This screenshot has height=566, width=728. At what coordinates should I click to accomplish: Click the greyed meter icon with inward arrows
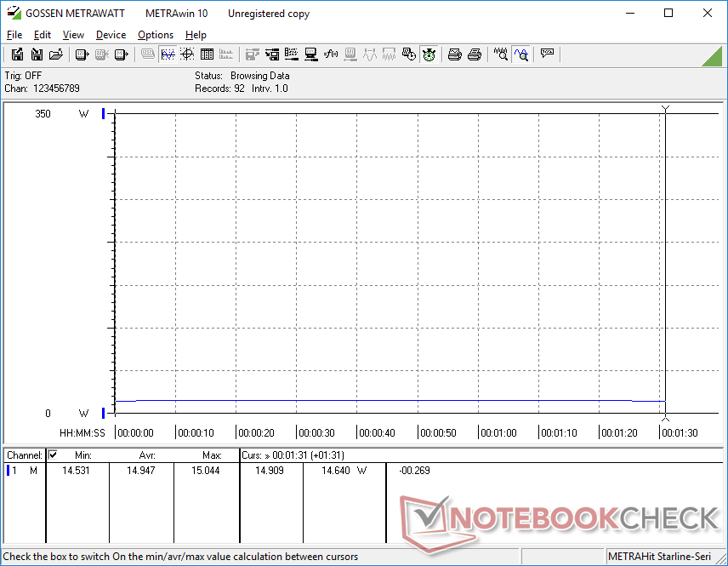[102, 54]
